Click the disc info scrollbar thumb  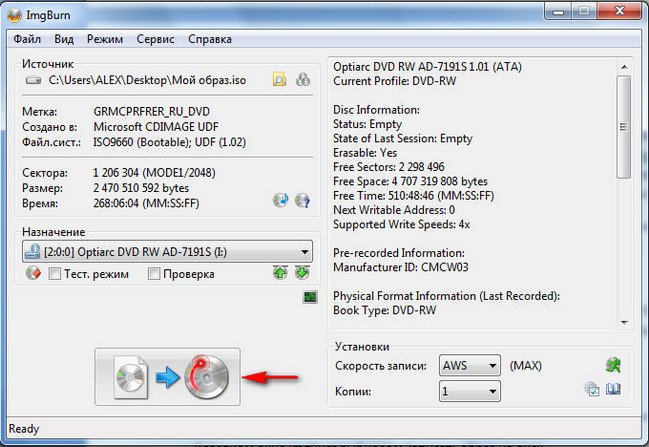(624, 127)
